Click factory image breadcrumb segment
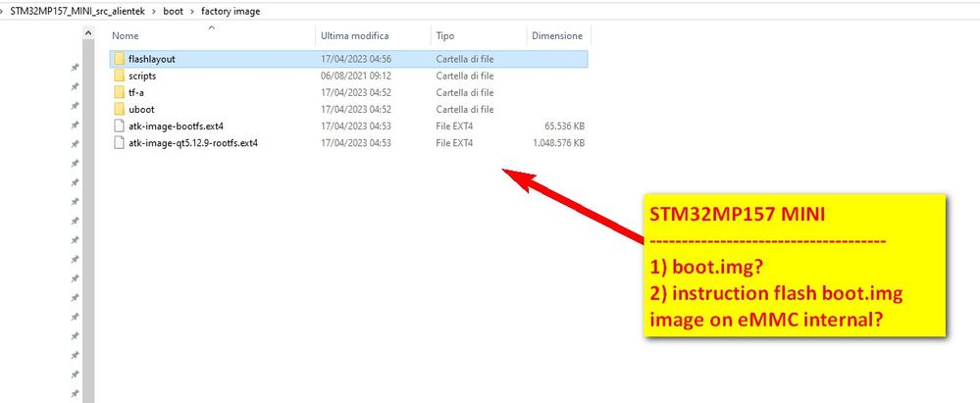The width and height of the screenshot is (980, 403). [x=231, y=11]
